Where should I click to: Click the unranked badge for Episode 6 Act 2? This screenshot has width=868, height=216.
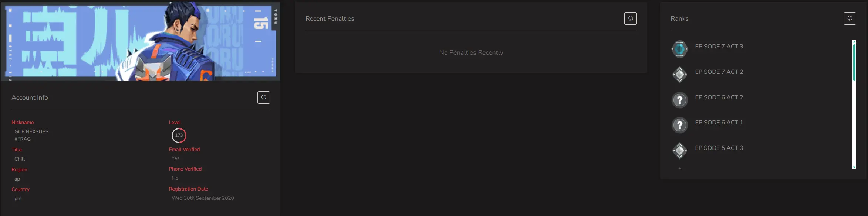pos(679,100)
